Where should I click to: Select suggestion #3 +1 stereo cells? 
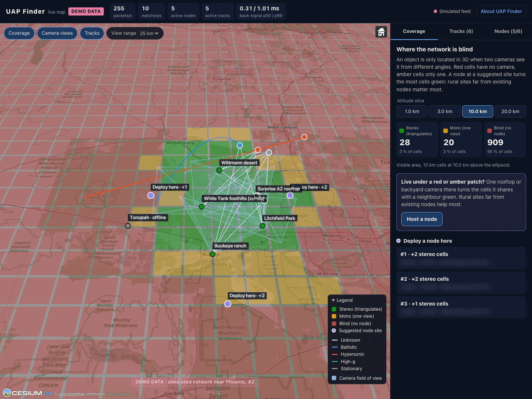point(461,307)
